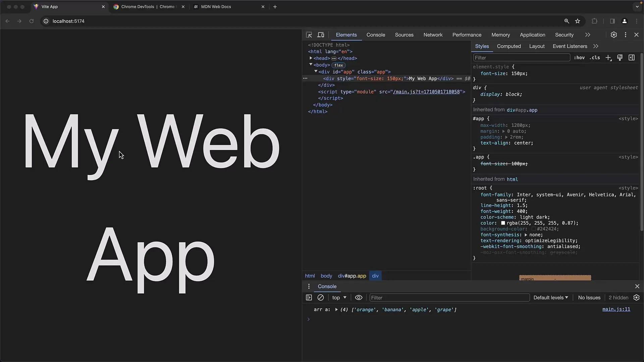The width and height of the screenshot is (644, 362).
Task: Select html in the breadcrumb bar
Action: (310, 276)
